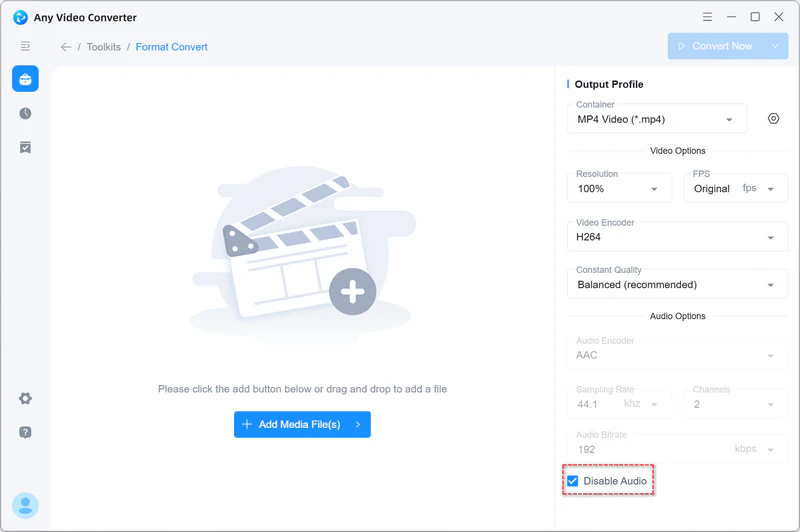Click the Any Video Converter logo icon
Screen dimensions: 800x532
coord(20,17)
